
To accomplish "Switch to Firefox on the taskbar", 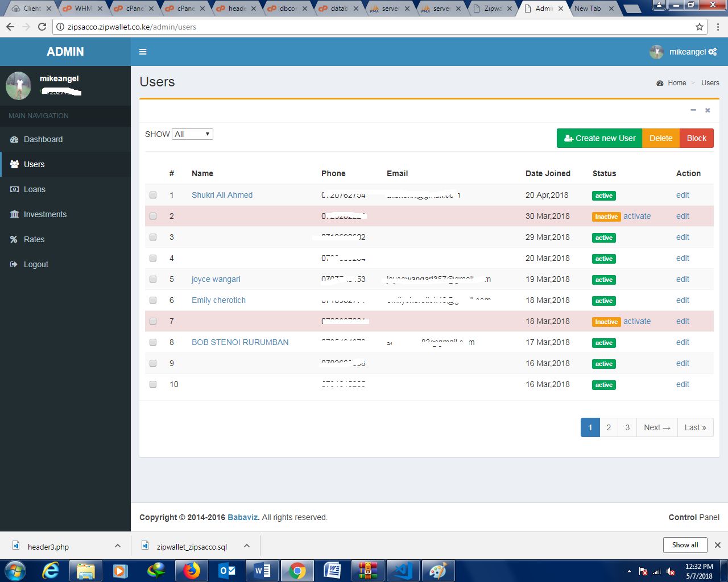I will (x=192, y=570).
